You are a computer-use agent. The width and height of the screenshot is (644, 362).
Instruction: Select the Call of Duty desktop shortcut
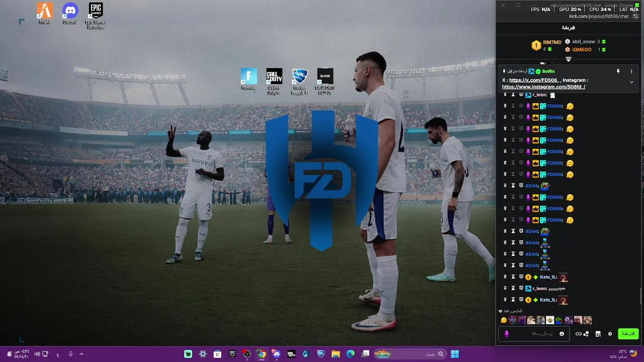click(x=274, y=81)
